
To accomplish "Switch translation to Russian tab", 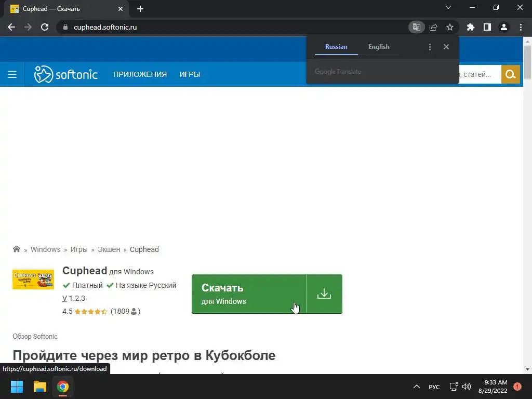I will click(x=336, y=47).
